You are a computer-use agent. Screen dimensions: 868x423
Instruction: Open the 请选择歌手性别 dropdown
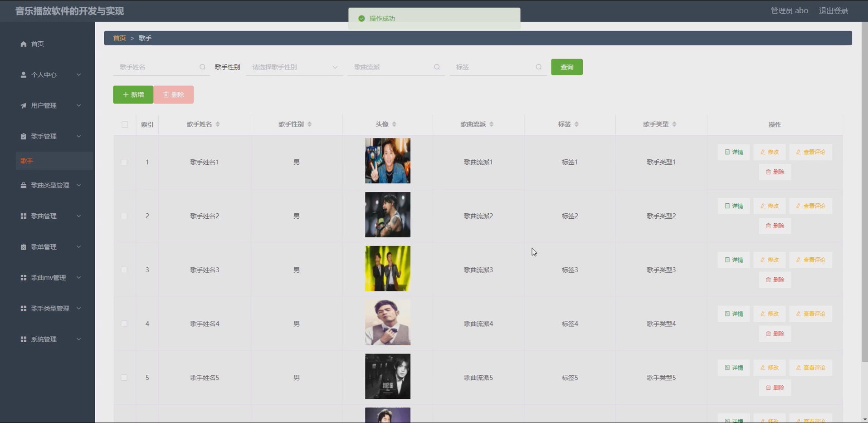point(294,67)
